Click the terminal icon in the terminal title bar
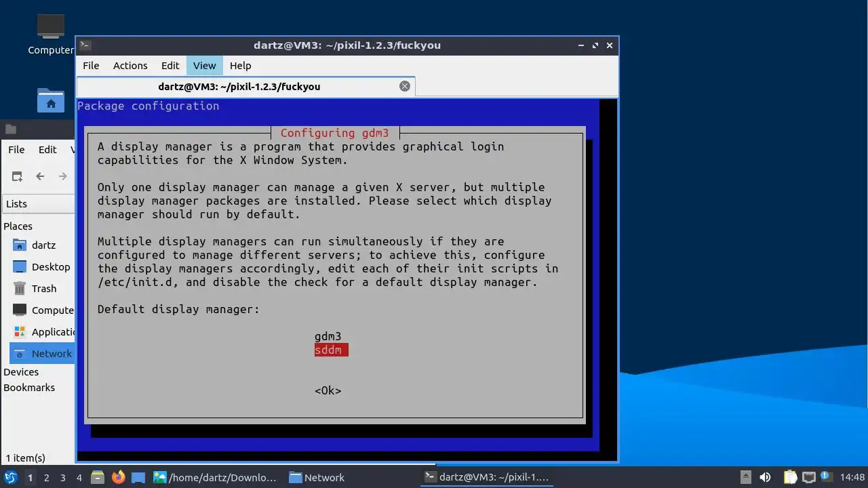Image resolution: width=868 pixels, height=488 pixels. pos(85,45)
